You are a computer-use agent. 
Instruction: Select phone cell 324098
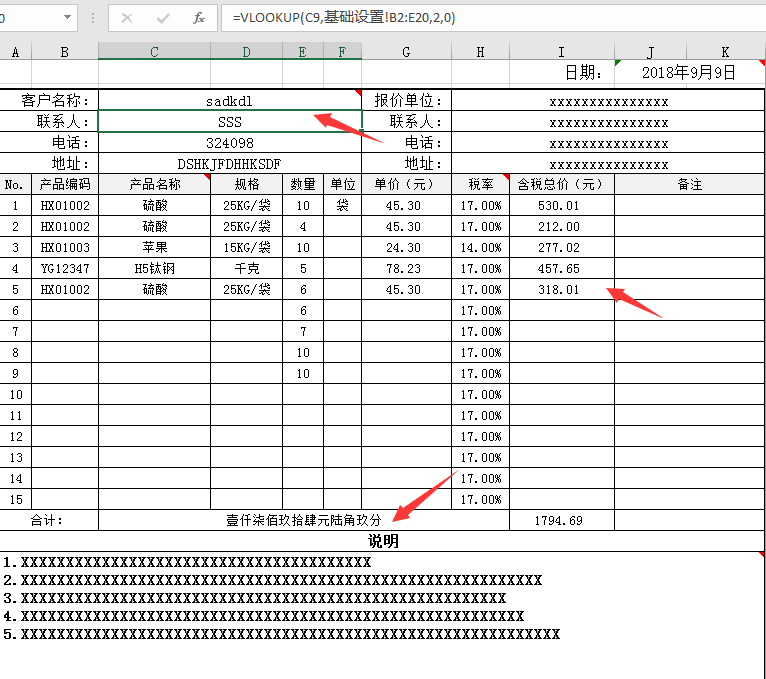(x=230, y=143)
